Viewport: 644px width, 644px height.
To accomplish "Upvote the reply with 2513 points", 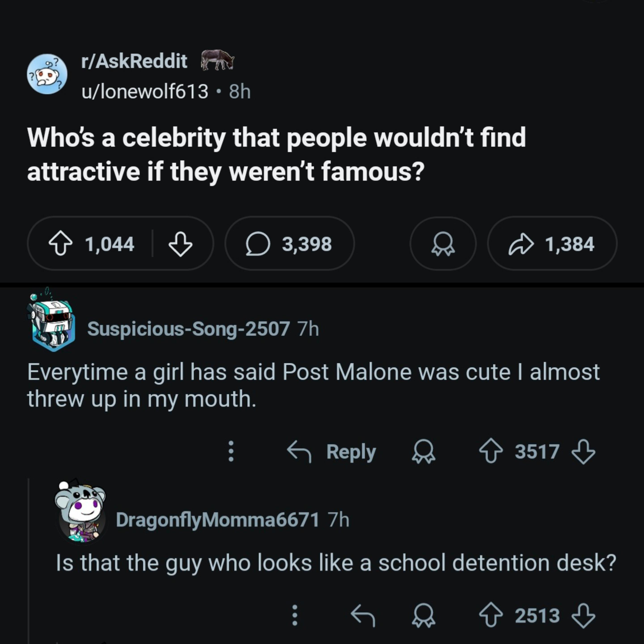I will pyautogui.click(x=491, y=615).
